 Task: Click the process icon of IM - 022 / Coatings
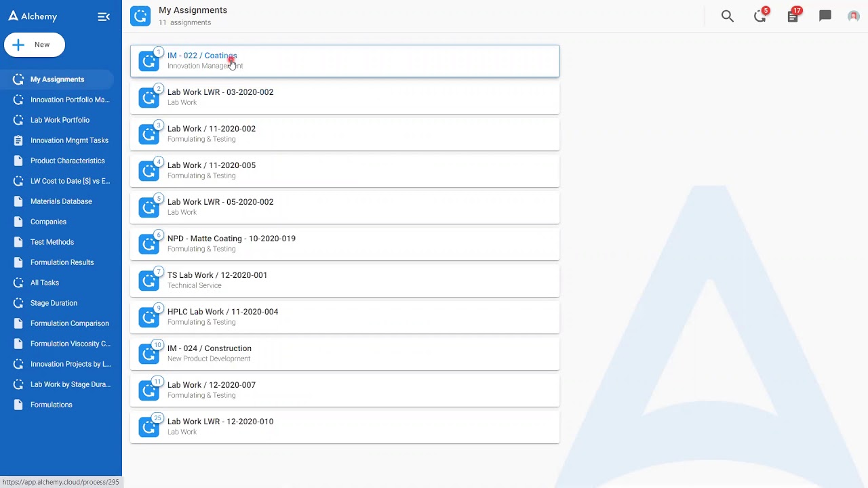[x=149, y=61]
